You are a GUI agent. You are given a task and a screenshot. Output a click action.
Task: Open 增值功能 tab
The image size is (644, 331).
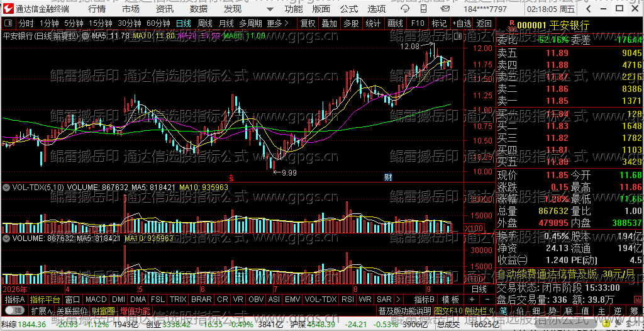click(135, 310)
